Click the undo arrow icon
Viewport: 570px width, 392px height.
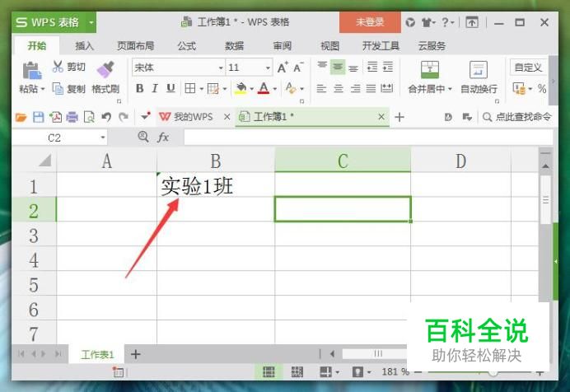tap(106, 117)
